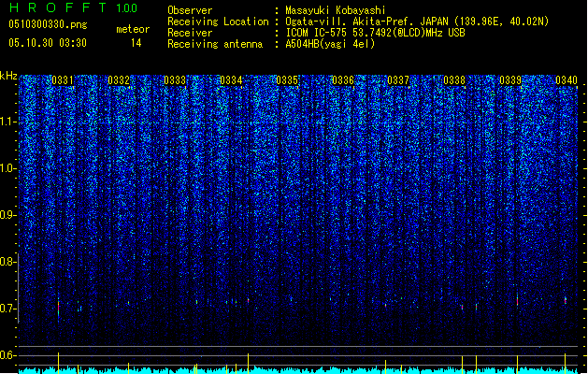Screen dimensions: 588x374
Task: Click the Receiver field label
Action: tap(190, 33)
